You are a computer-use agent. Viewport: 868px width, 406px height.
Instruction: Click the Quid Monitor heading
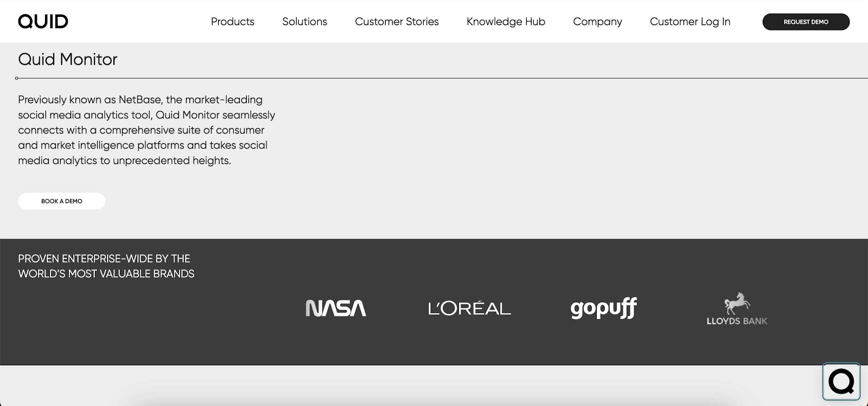[x=68, y=59]
